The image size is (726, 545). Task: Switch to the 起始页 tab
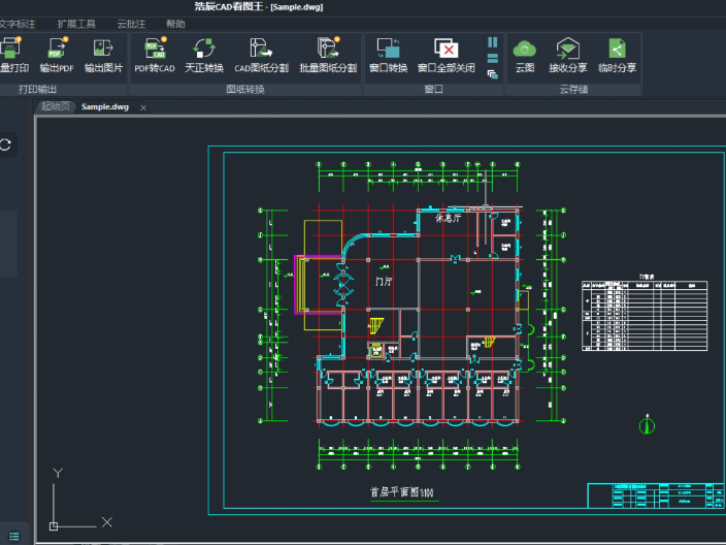click(56, 106)
